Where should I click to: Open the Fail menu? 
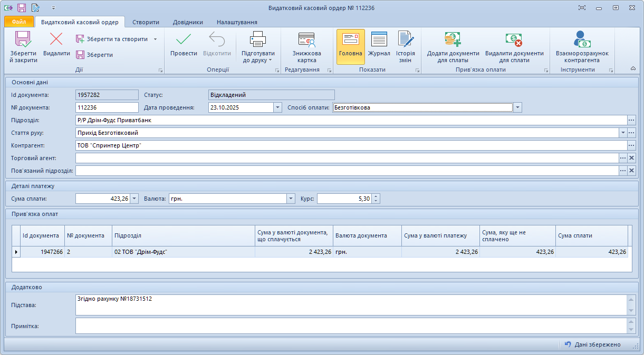[x=19, y=22]
